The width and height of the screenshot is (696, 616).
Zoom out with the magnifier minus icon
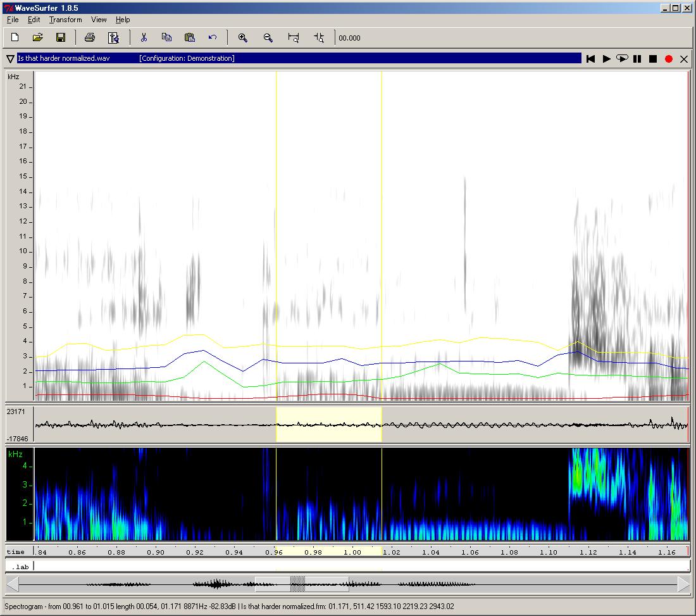click(268, 38)
